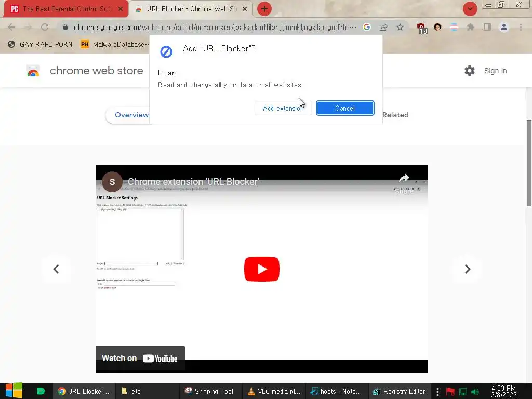The height and width of the screenshot is (399, 532).
Task: Go forward with the forward arrow
Action: tap(28, 27)
